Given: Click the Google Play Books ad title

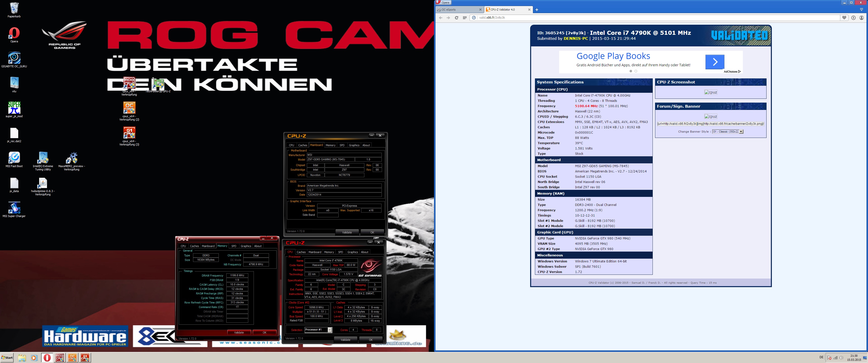Looking at the screenshot, I should pyautogui.click(x=613, y=56).
